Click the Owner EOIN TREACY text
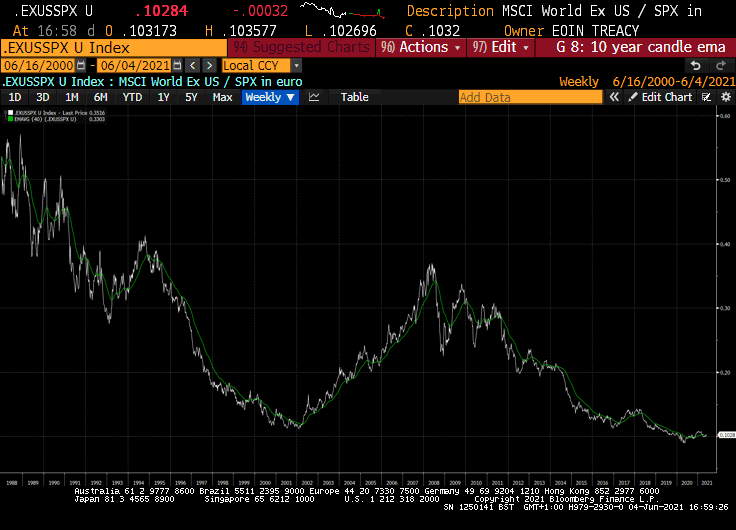Viewport: 736px width, 530px height. [x=571, y=31]
